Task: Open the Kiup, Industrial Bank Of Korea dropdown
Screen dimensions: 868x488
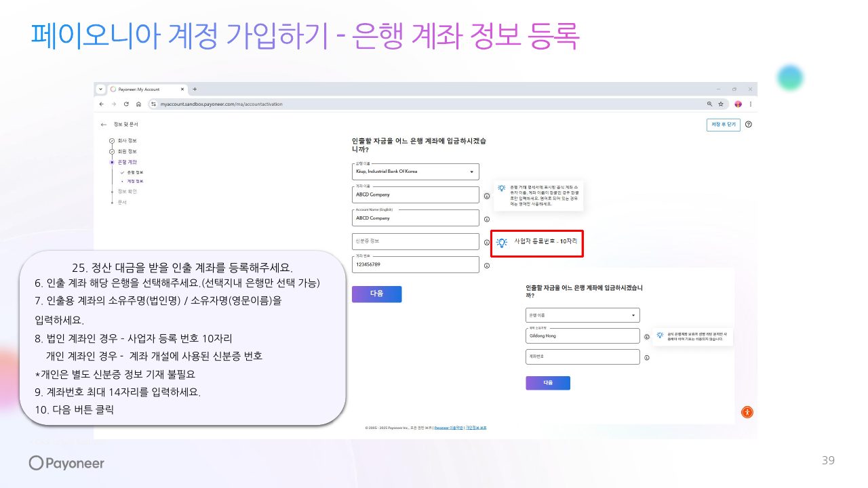Action: click(x=415, y=171)
